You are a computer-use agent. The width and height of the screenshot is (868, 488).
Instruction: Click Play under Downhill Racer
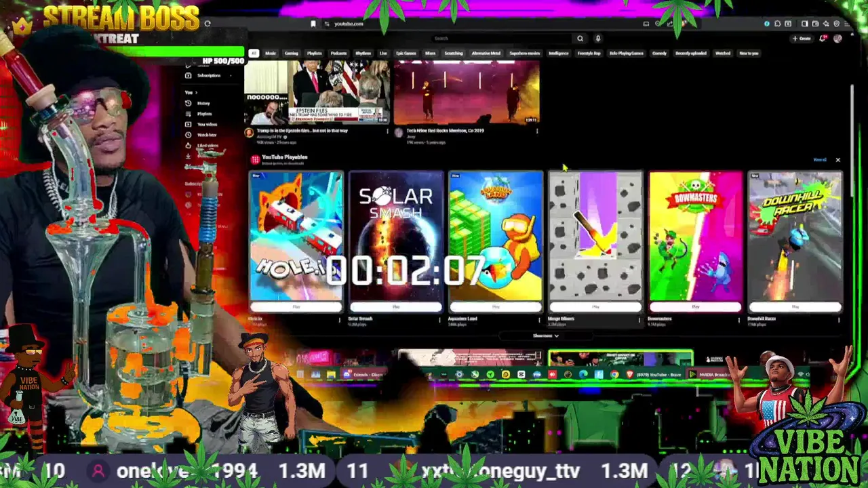795,307
